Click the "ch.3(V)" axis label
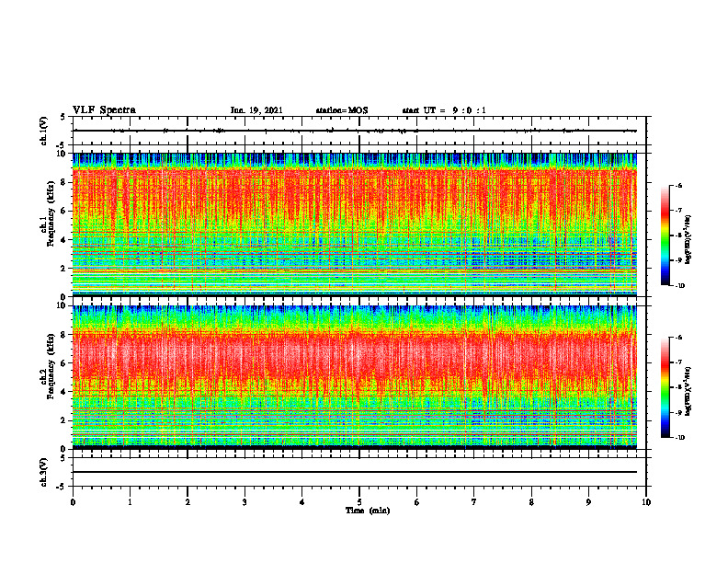This screenshot has width=728, height=563. (44, 472)
